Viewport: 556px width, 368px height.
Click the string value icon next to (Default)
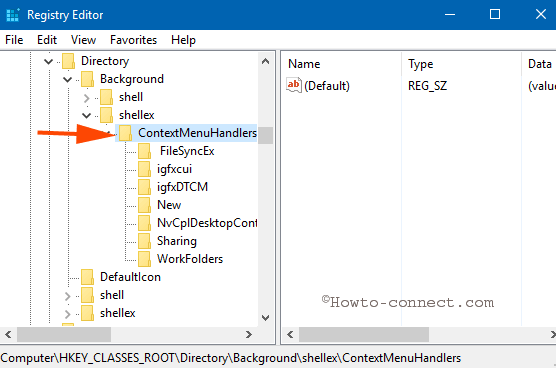point(294,85)
